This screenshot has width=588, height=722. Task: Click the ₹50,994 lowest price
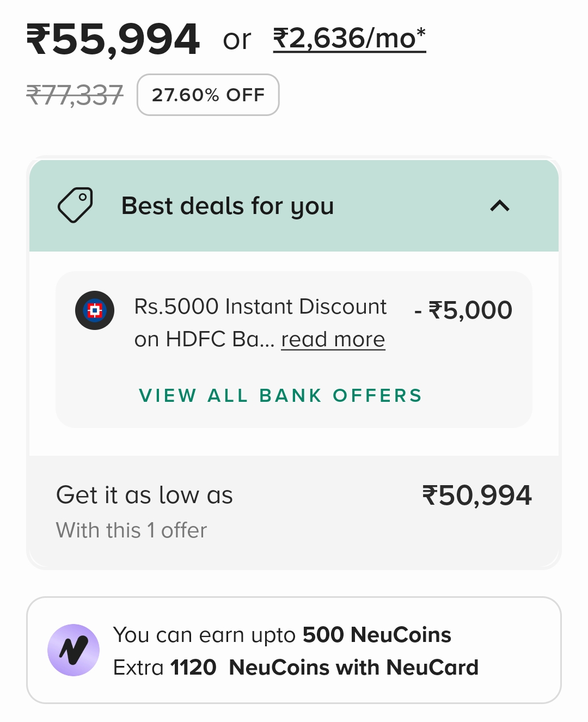coord(477,495)
